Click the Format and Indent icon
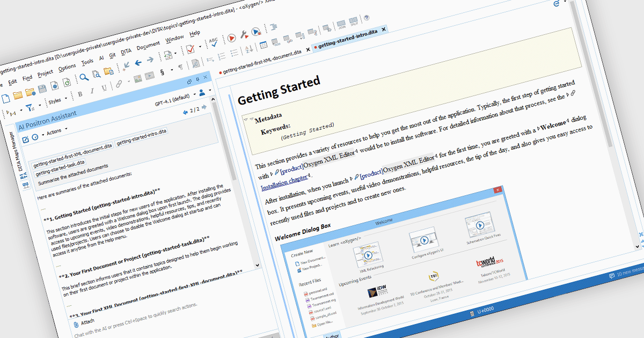Image resolution: width=644 pixels, height=338 pixels. pyautogui.click(x=274, y=26)
